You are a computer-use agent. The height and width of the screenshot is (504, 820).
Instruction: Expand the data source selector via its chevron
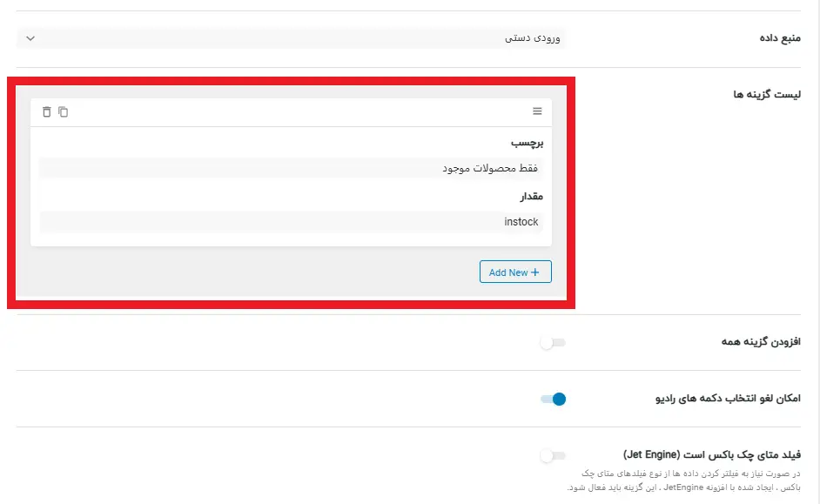30,37
